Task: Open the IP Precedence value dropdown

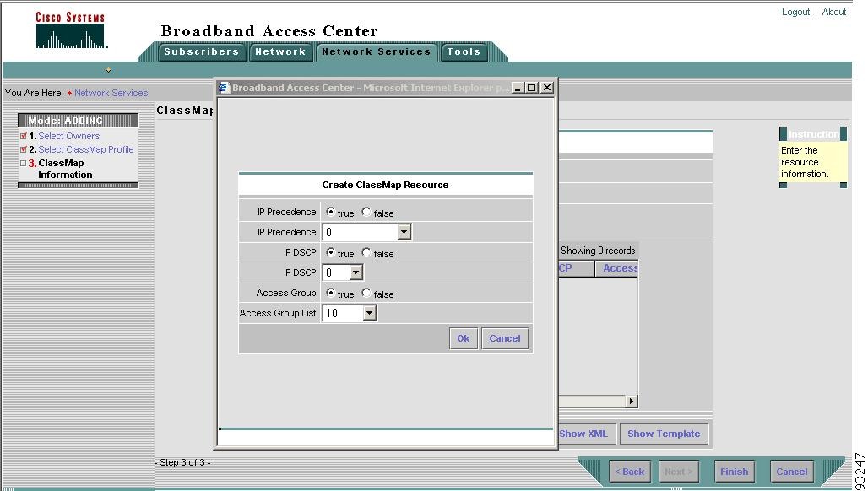Action: [x=404, y=232]
